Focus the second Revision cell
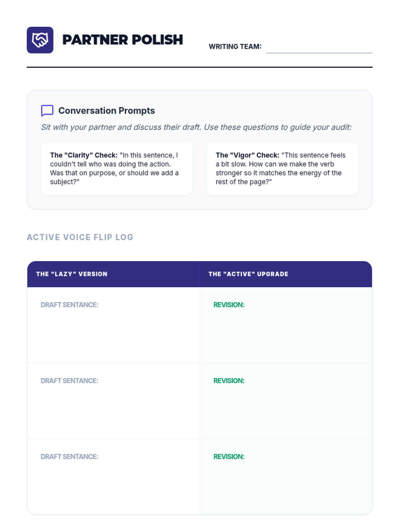The width and height of the screenshot is (399, 532). click(x=286, y=405)
